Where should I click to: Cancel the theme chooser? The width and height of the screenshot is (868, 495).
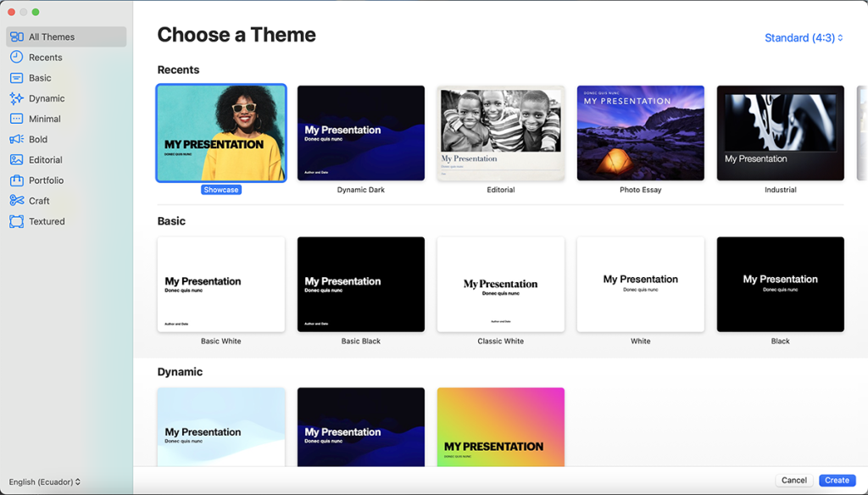tap(793, 480)
